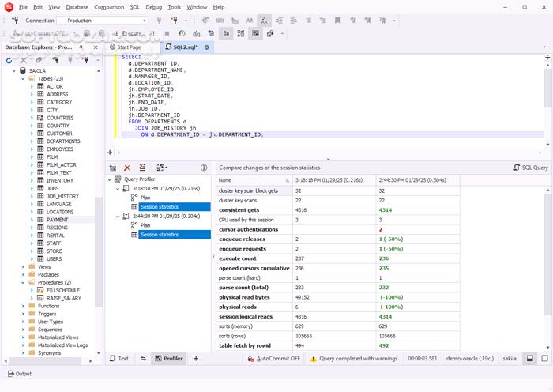Expand the Triggers folder
This screenshot has width=553, height=392.
(23, 314)
